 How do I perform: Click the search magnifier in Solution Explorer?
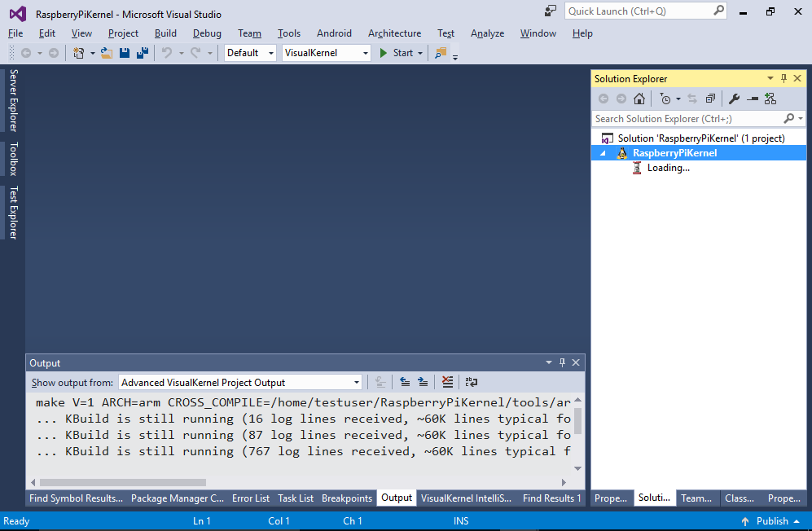[788, 119]
